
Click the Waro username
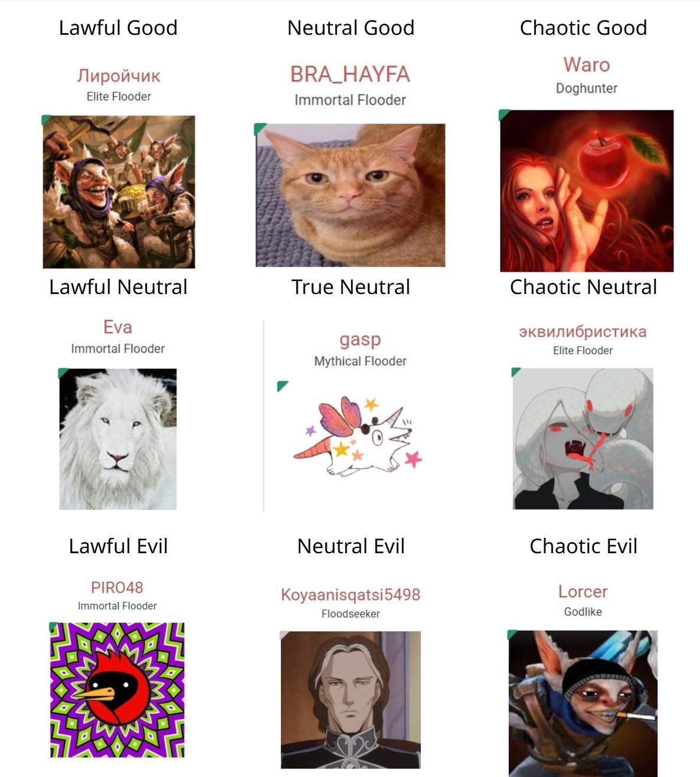click(586, 64)
